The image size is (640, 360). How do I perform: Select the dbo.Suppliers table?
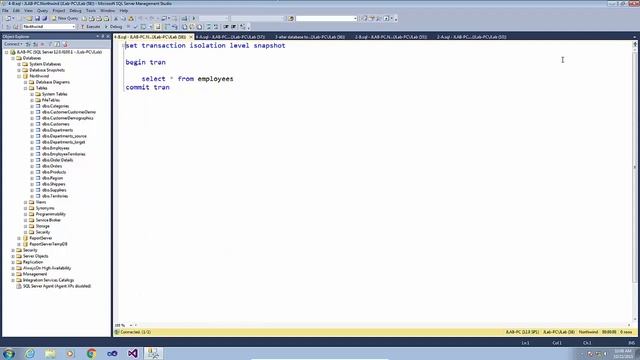54,190
